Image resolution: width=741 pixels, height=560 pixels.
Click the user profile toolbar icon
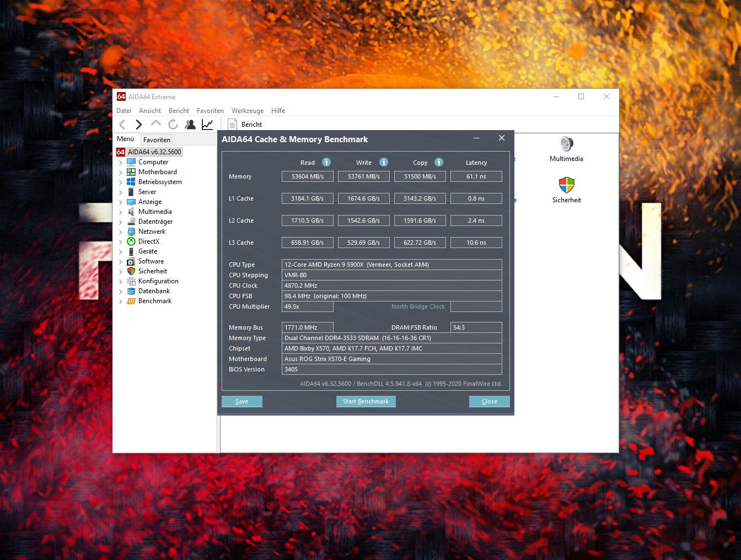[190, 125]
